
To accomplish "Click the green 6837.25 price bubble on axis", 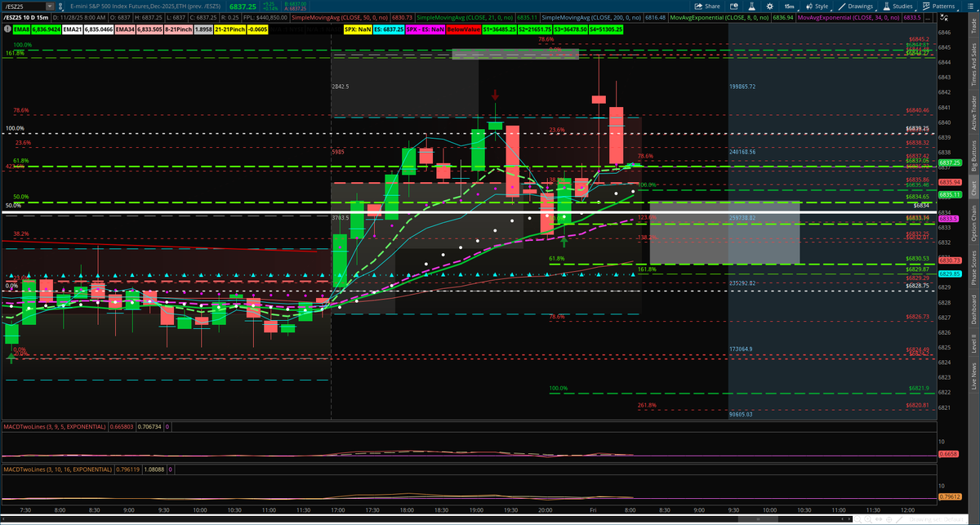I will [949, 162].
